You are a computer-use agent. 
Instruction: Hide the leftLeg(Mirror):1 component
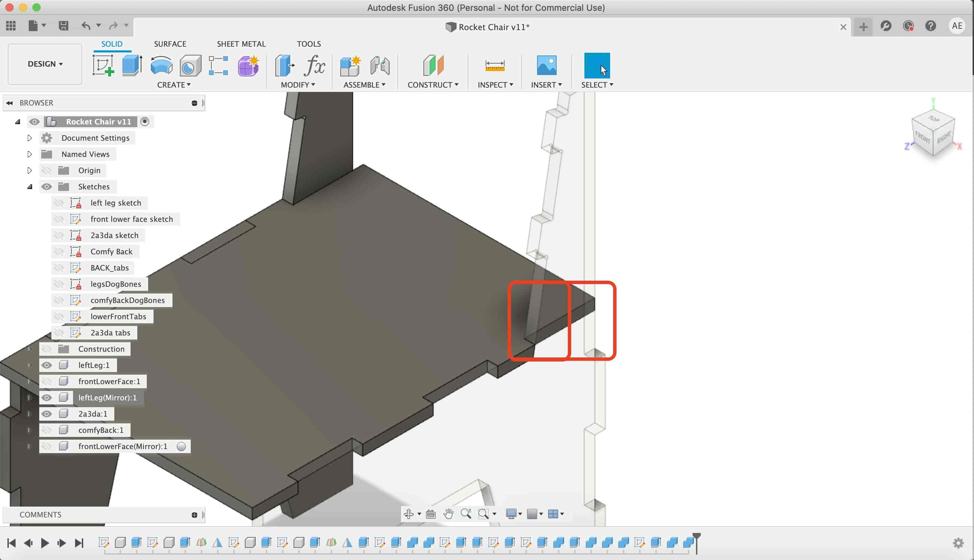pyautogui.click(x=47, y=397)
